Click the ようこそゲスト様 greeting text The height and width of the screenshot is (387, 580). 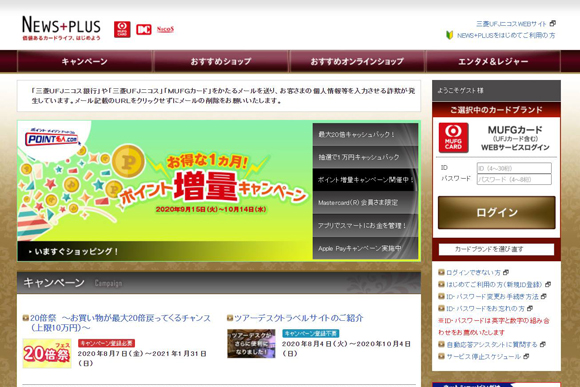(460, 91)
